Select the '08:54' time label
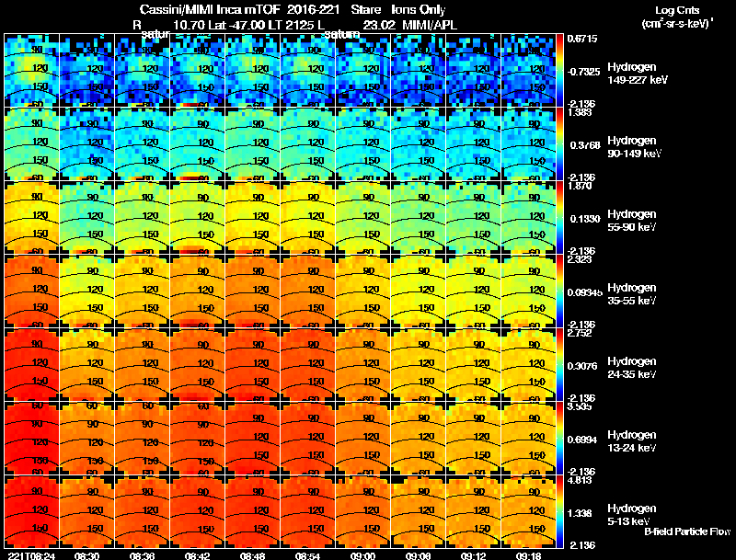This screenshot has width=736, height=560. point(308,555)
